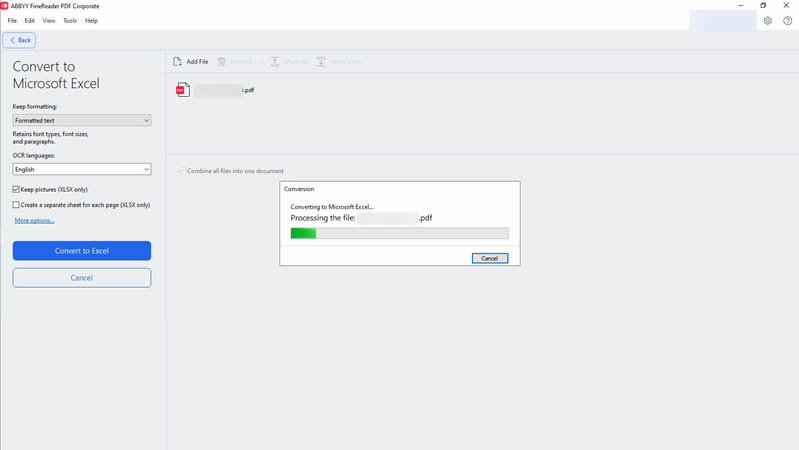Image resolution: width=799 pixels, height=450 pixels.
Task: Click Cancel in the left panel
Action: (82, 278)
